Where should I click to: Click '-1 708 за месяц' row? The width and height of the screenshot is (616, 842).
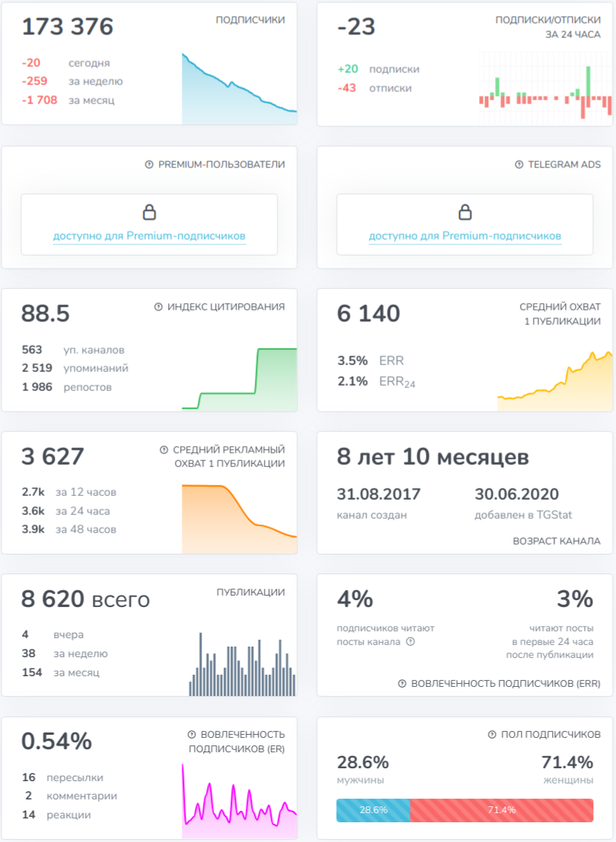point(68,100)
